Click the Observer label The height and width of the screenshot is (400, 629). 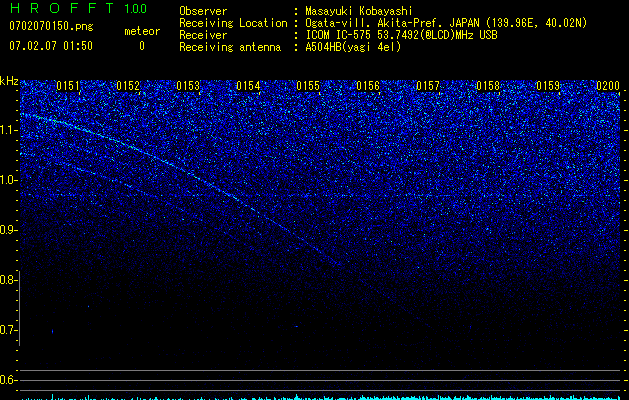(203, 11)
